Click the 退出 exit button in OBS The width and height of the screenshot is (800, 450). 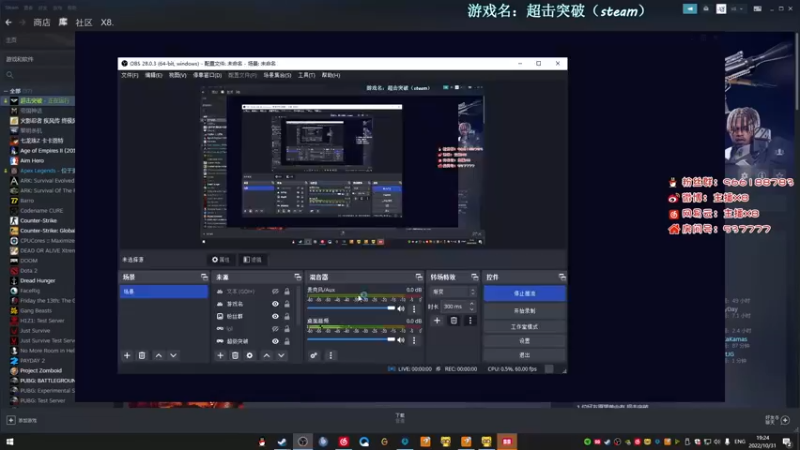tap(524, 355)
